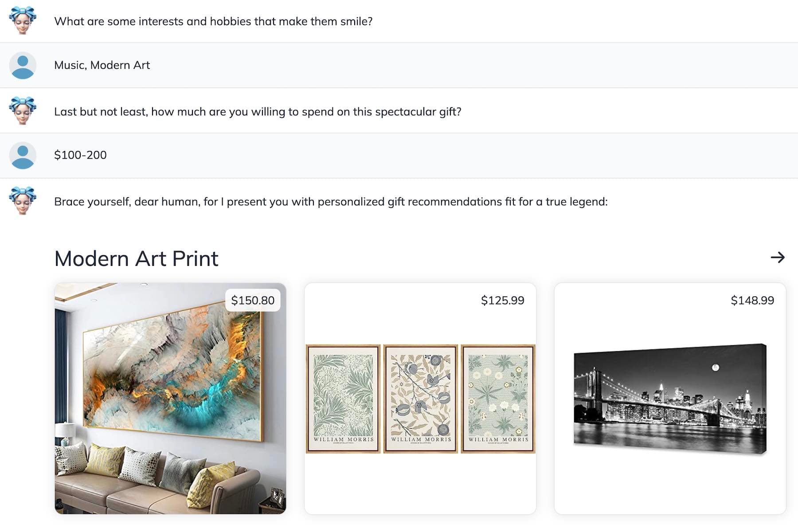Select the message 'Music, Modern Art'
Viewport: 798px width, 532px height.
pos(102,65)
